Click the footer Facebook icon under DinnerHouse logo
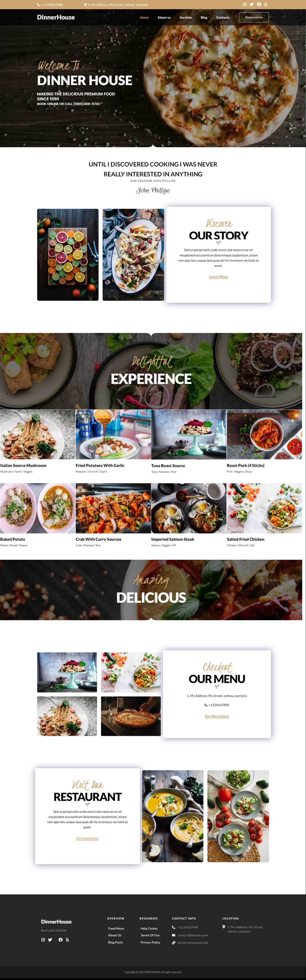 pyautogui.click(x=60, y=940)
